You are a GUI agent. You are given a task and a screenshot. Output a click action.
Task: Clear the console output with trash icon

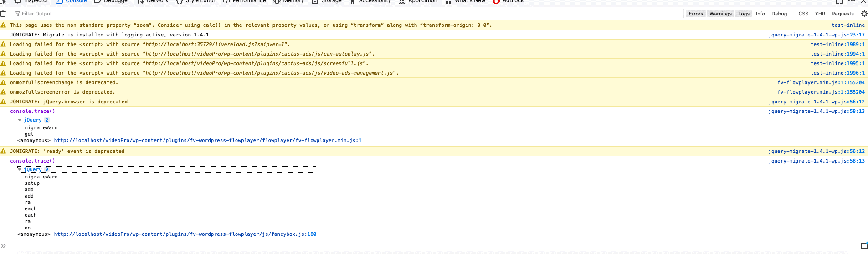[x=3, y=14]
